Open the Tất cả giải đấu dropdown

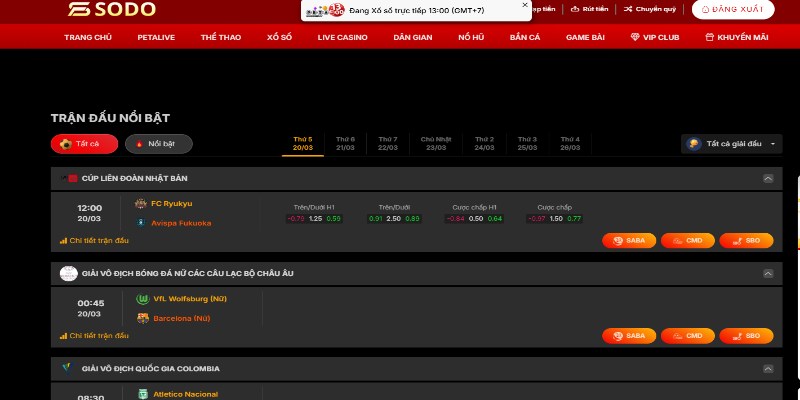[730, 144]
